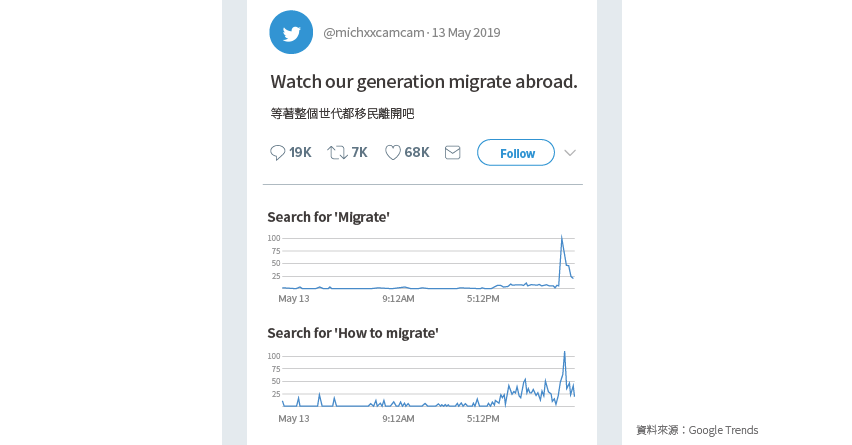Screen dimensions: 852x445
Task: Click the Google Trends source text
Action: tap(723, 430)
